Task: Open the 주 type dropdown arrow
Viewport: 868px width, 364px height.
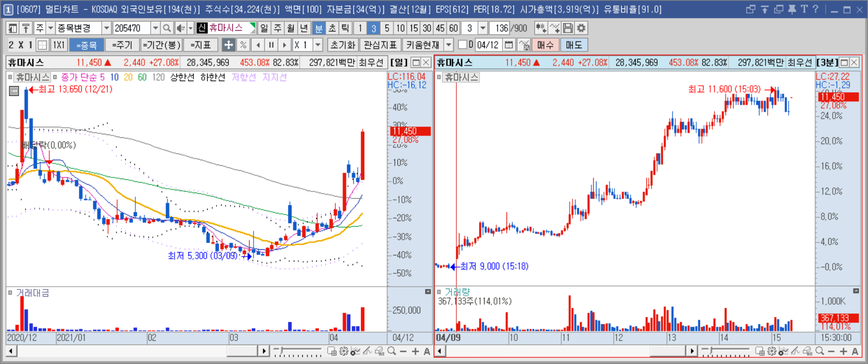Action: (50, 28)
